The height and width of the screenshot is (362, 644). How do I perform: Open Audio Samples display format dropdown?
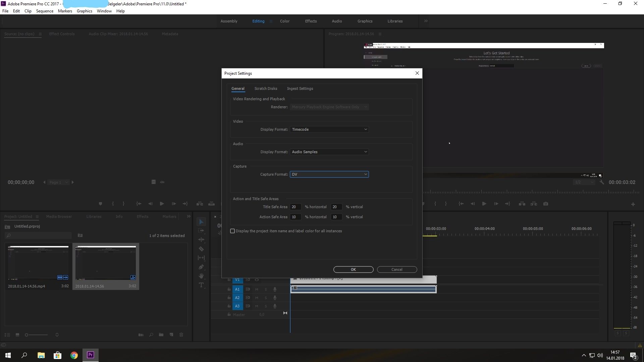(329, 152)
